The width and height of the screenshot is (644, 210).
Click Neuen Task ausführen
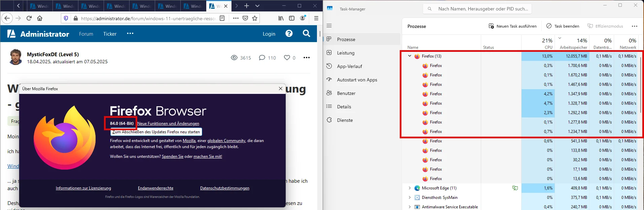tap(513, 26)
